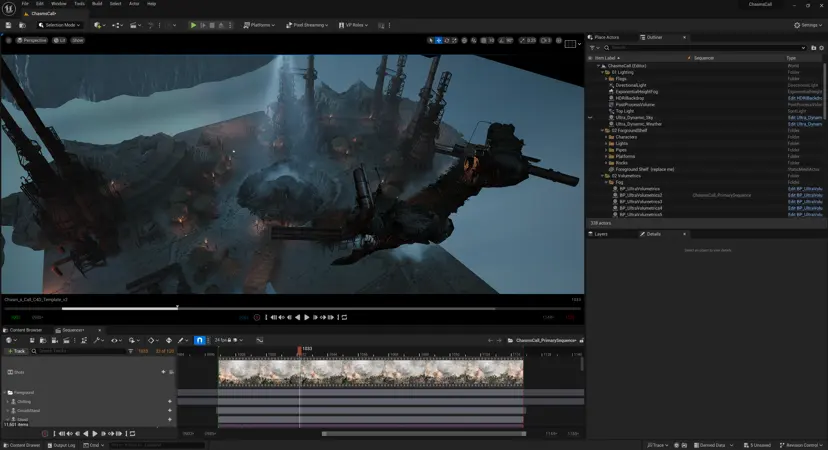
Task: Click the Sequencer bottom record button
Action: [45, 434]
